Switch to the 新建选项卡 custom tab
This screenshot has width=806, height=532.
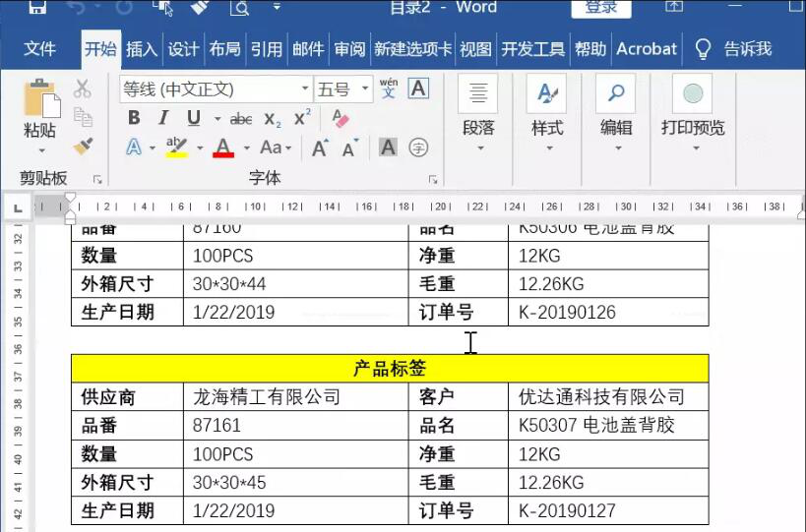[412, 49]
